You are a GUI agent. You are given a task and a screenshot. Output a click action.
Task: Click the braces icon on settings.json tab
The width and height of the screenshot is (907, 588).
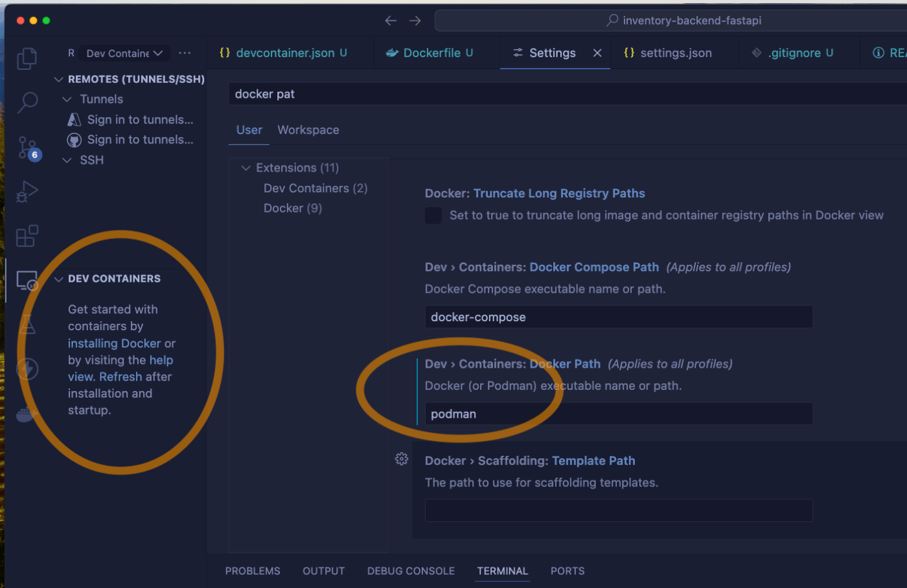coord(629,53)
